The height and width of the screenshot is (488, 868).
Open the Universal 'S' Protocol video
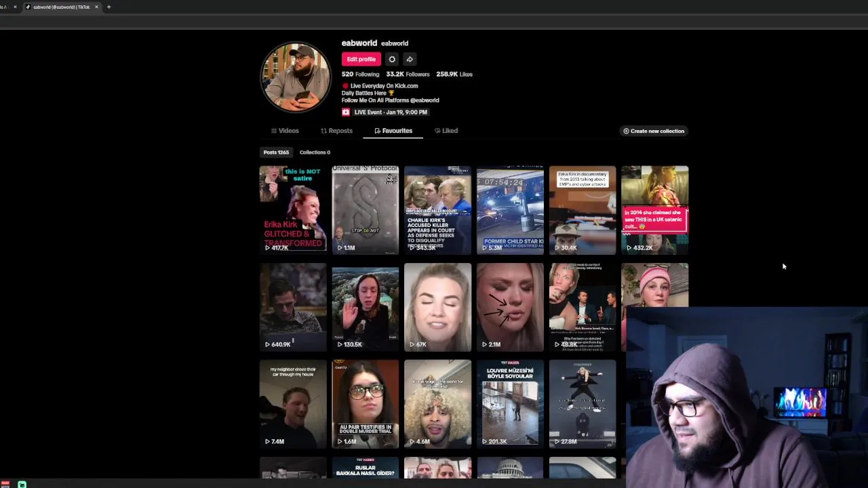(366, 210)
